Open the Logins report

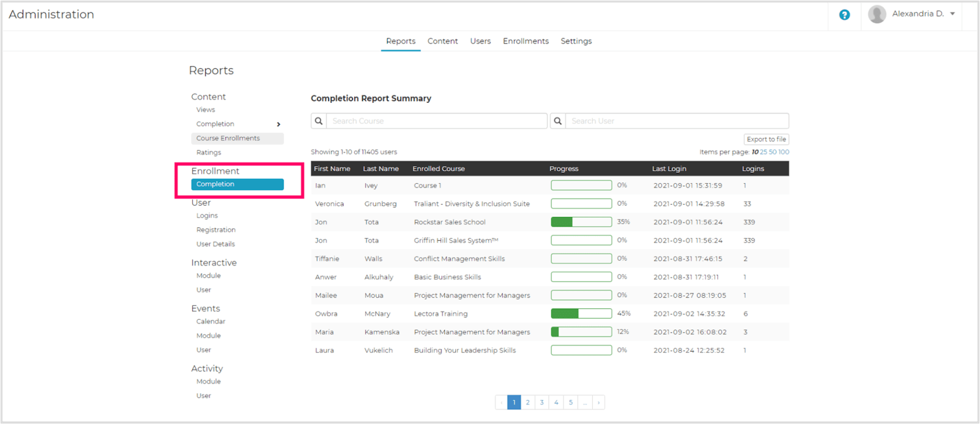(207, 216)
